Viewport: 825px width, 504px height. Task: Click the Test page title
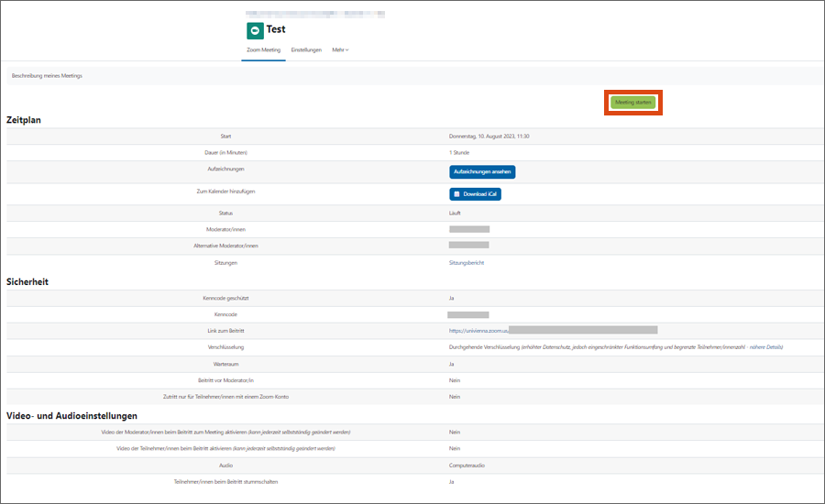[x=276, y=29]
